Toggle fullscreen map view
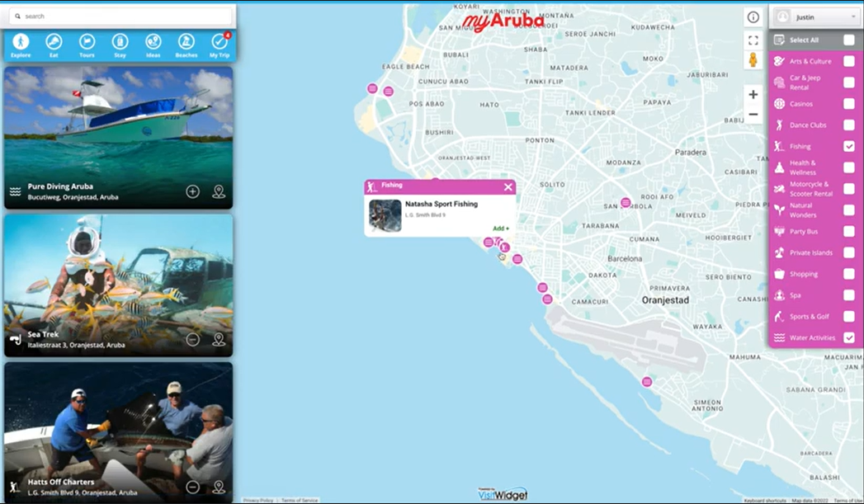This screenshot has height=504, width=864. tap(753, 40)
